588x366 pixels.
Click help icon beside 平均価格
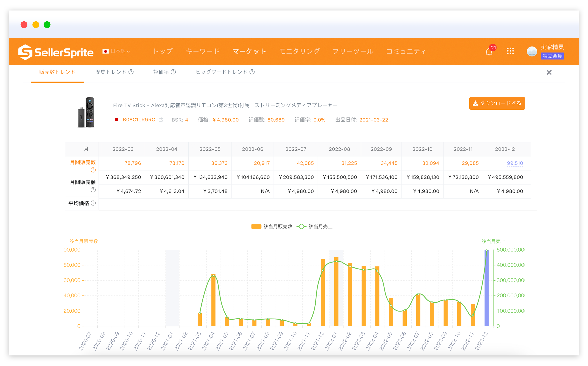[93, 203]
